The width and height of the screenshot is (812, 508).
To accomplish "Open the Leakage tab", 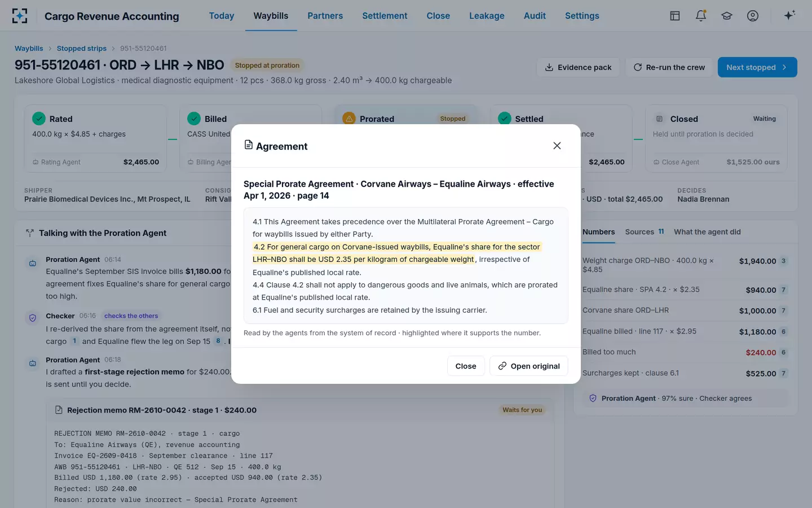I will pos(487,16).
